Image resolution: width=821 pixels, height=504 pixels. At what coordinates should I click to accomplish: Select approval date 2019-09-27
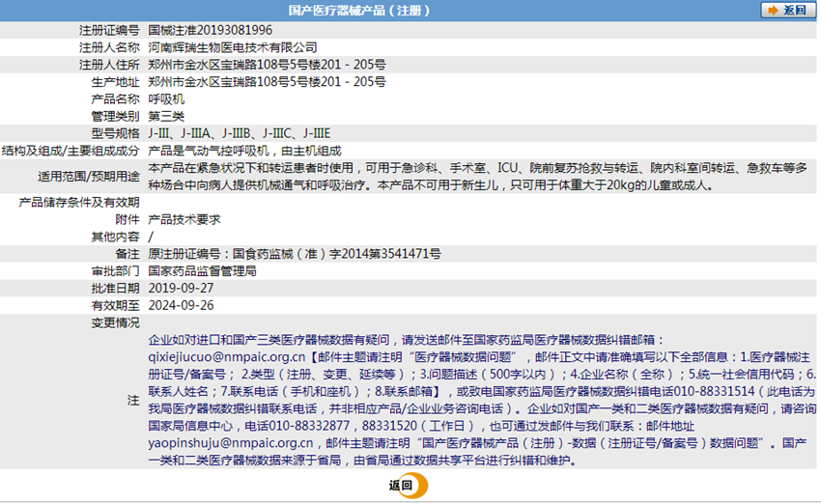(181, 289)
